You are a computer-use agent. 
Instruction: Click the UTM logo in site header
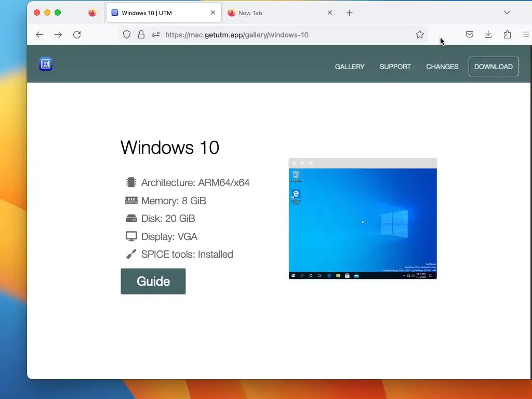click(x=46, y=64)
